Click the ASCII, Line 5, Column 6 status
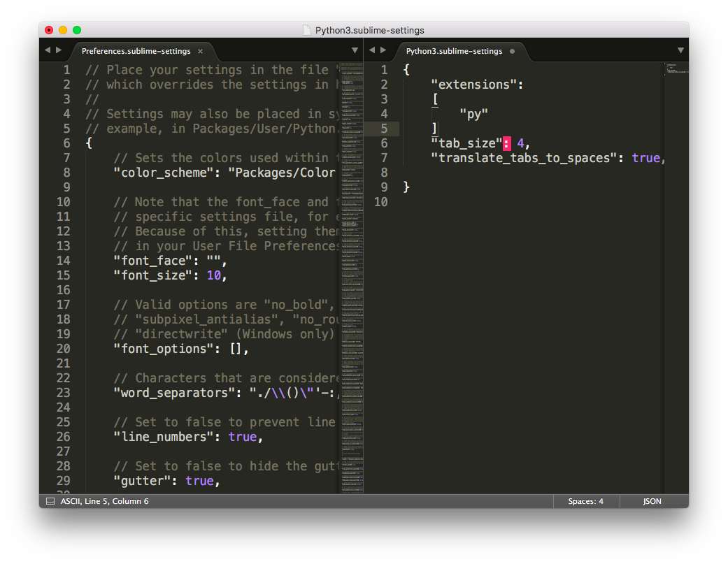Image resolution: width=728 pixels, height=564 pixels. [104, 501]
